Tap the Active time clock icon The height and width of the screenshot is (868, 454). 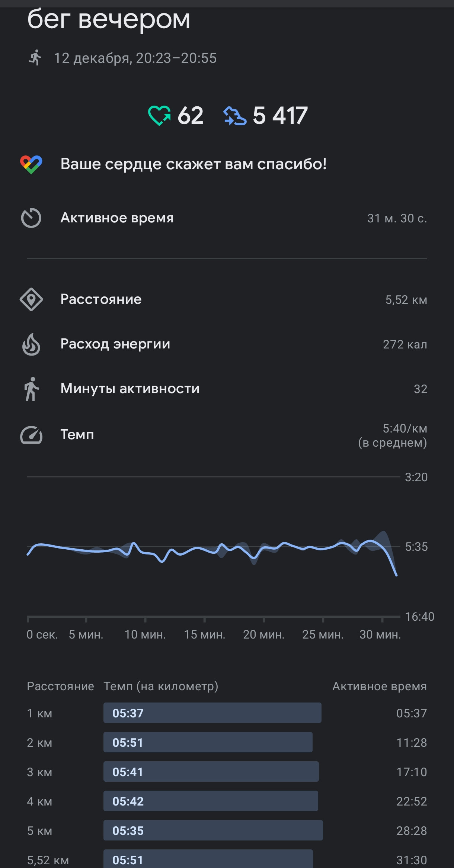coord(31,218)
